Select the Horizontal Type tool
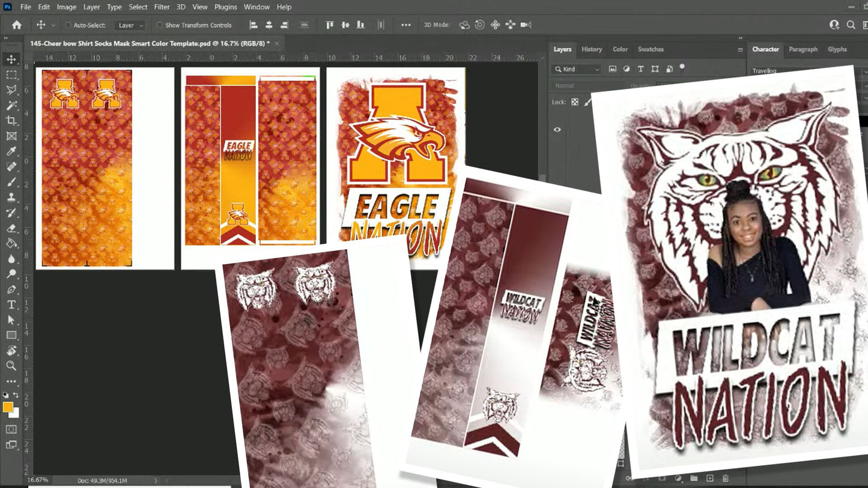 coord(11,305)
